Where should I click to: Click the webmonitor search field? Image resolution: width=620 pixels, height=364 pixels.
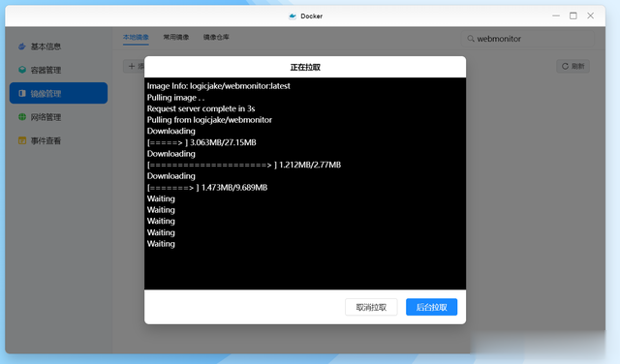[528, 39]
